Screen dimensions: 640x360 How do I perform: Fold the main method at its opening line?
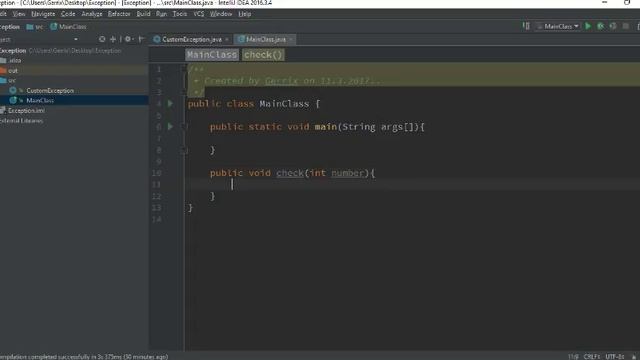[184, 127]
